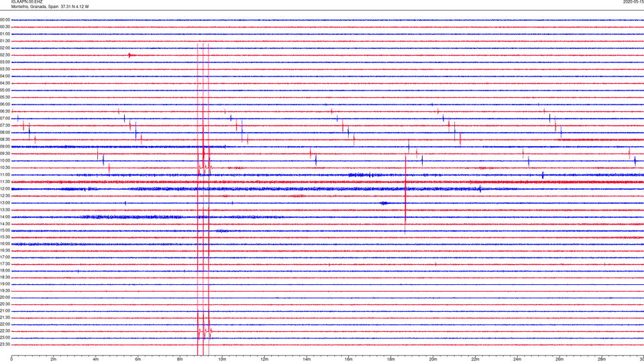This screenshot has width=644, height=362.
Task: Click the '18:00' trace time label
Action: pyautogui.click(x=5, y=271)
